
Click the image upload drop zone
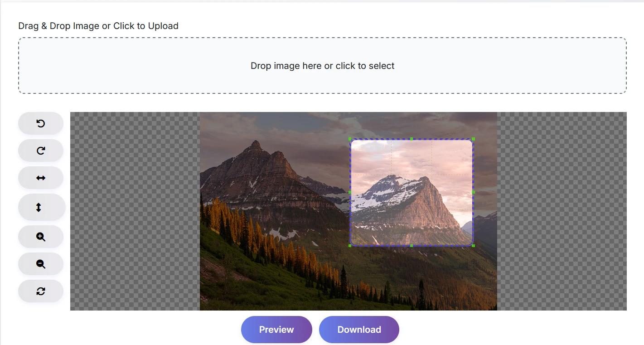point(322,65)
